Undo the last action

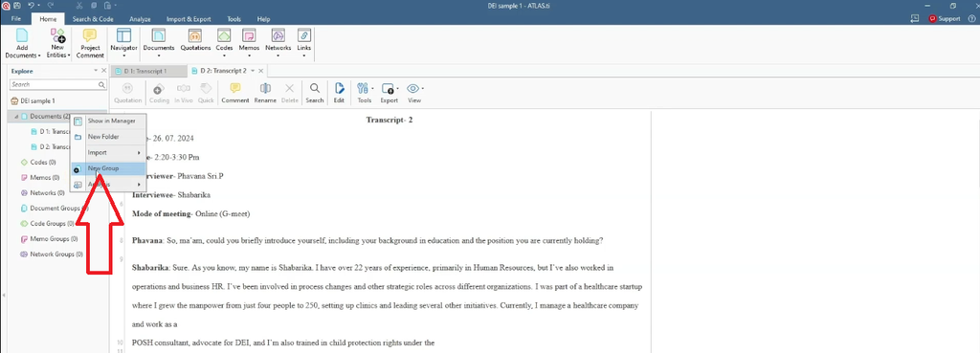tap(31, 6)
